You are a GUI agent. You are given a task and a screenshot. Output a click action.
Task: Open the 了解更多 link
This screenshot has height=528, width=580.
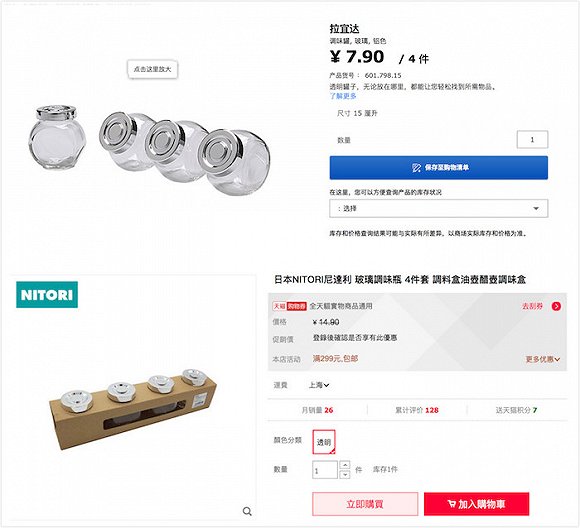[x=343, y=96]
